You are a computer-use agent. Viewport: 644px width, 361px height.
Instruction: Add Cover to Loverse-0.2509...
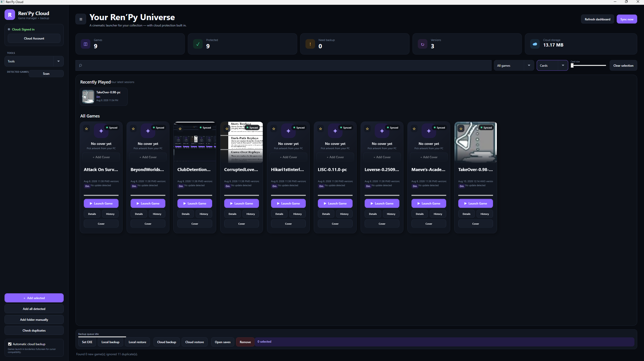pos(382,157)
